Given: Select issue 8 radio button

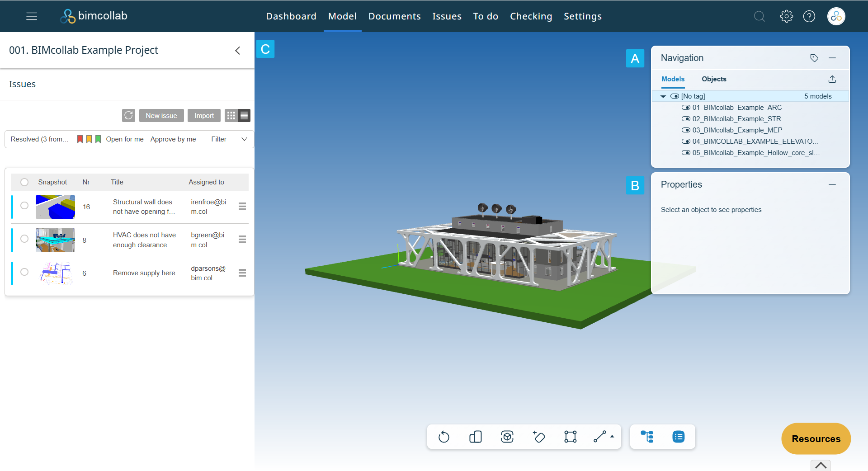Looking at the screenshot, I should pyautogui.click(x=24, y=239).
